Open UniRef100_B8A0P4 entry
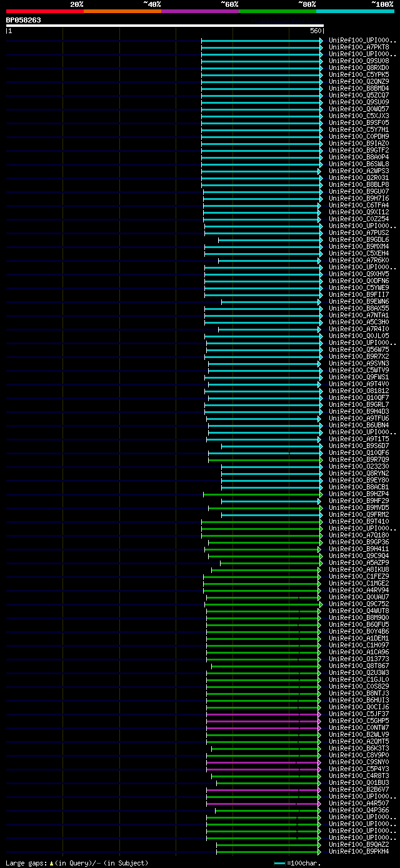The height and width of the screenshot is (868, 400). 359,157
